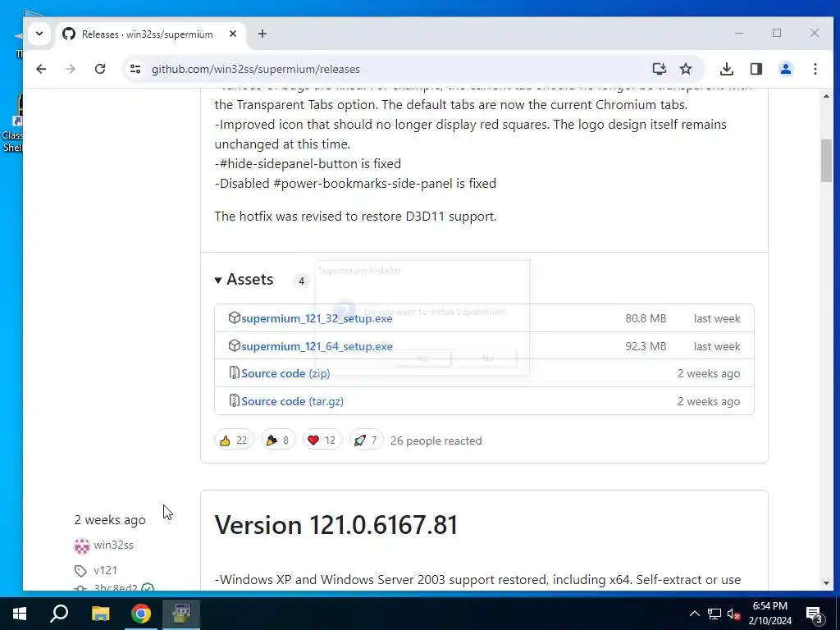The image size is (840, 630).
Task: Open the notification center icon
Action: [815, 614]
